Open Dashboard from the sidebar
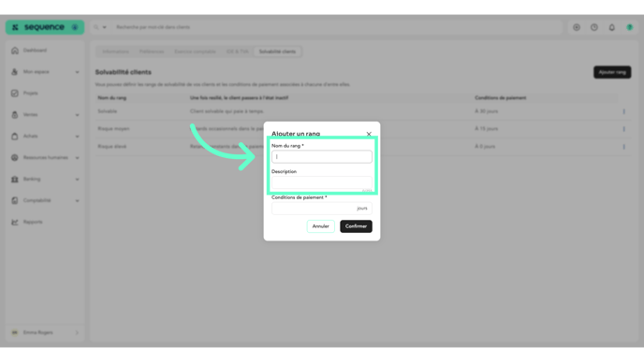 point(35,51)
